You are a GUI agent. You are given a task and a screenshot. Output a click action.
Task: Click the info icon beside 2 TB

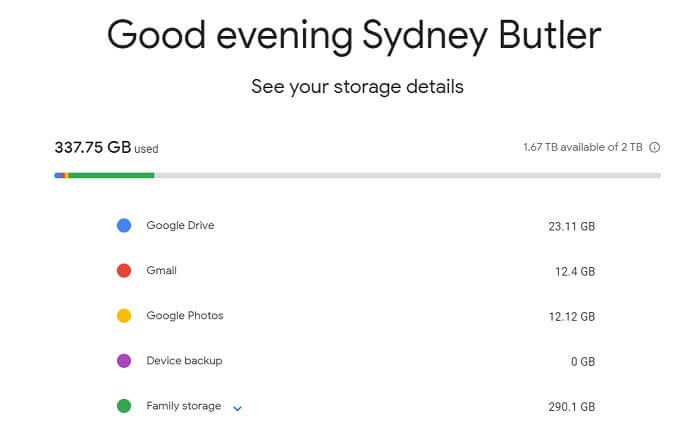[x=655, y=147]
